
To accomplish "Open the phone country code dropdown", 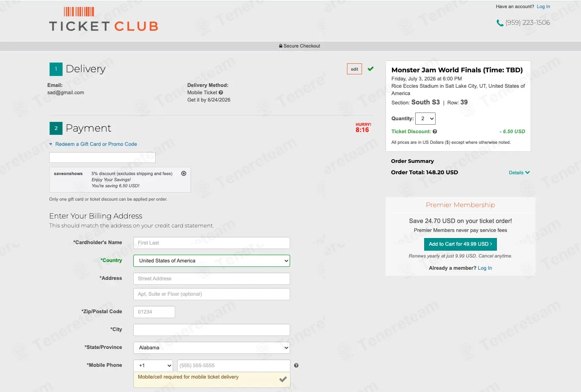I will (153, 366).
